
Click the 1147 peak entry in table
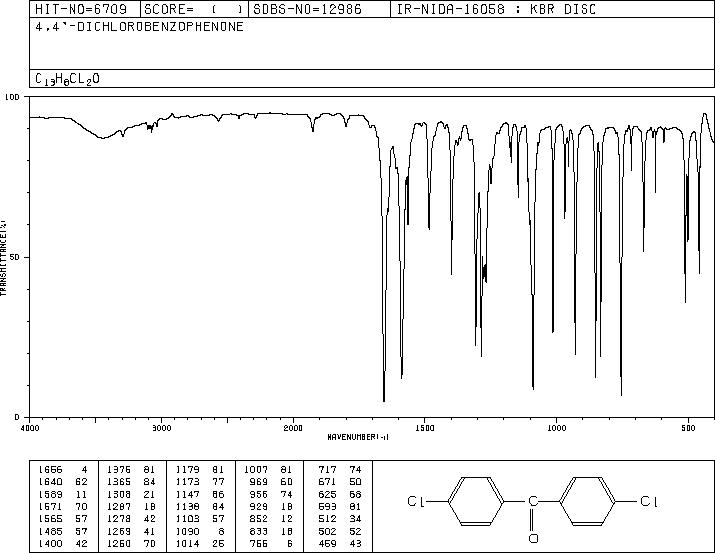201,494
